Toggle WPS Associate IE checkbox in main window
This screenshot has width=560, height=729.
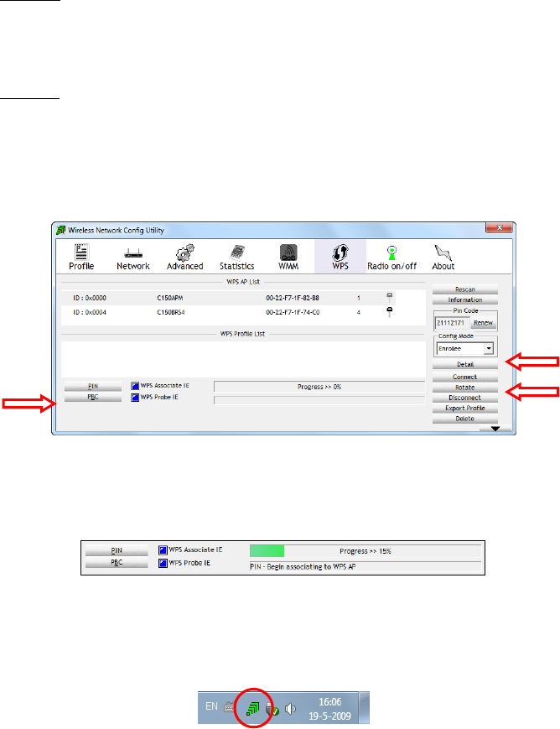pos(135,386)
